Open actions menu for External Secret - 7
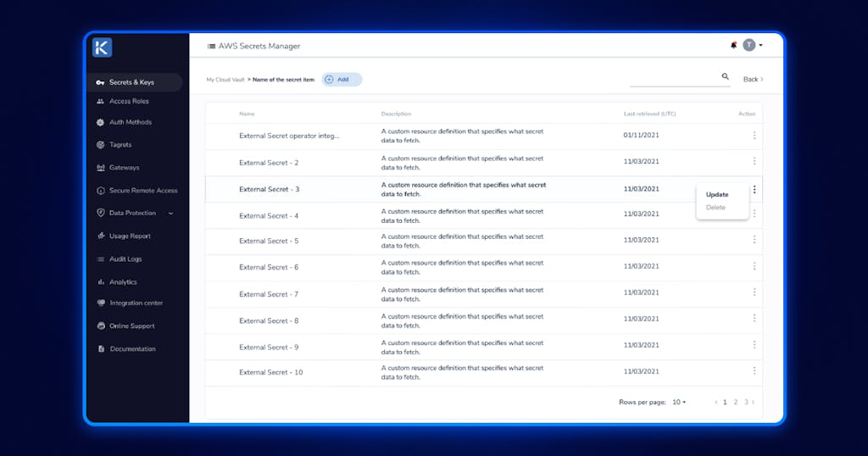The height and width of the screenshot is (456, 868). [754, 292]
